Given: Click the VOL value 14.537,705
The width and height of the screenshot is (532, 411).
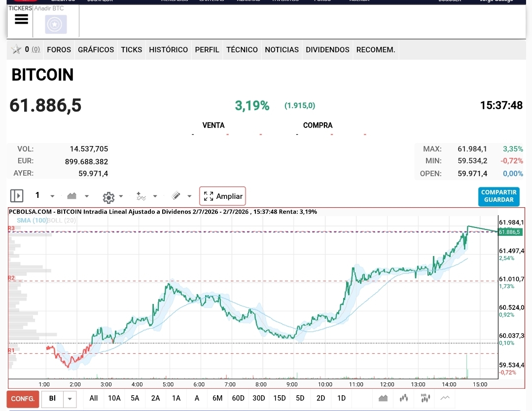Looking at the screenshot, I should point(89,149).
